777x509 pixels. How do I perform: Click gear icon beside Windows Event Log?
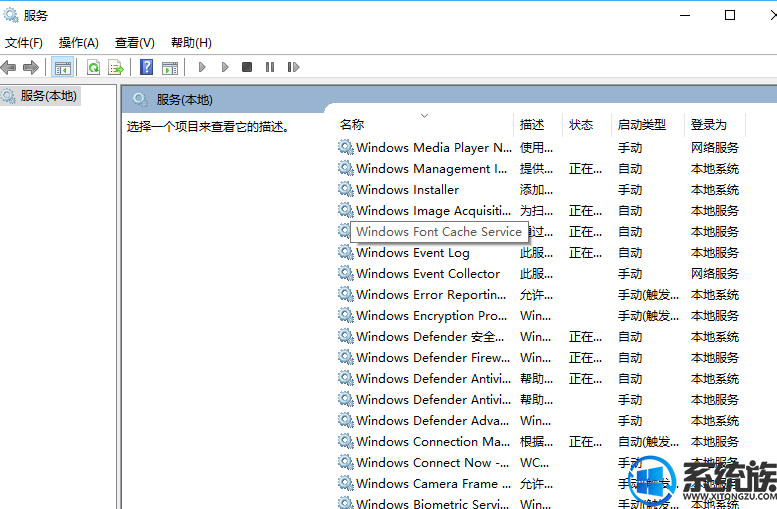pos(345,252)
